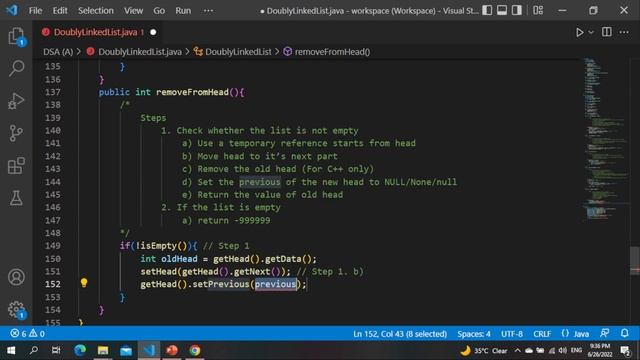The width and height of the screenshot is (640, 360).
Task: Open Windows notification center icon
Action: [x=625, y=351]
